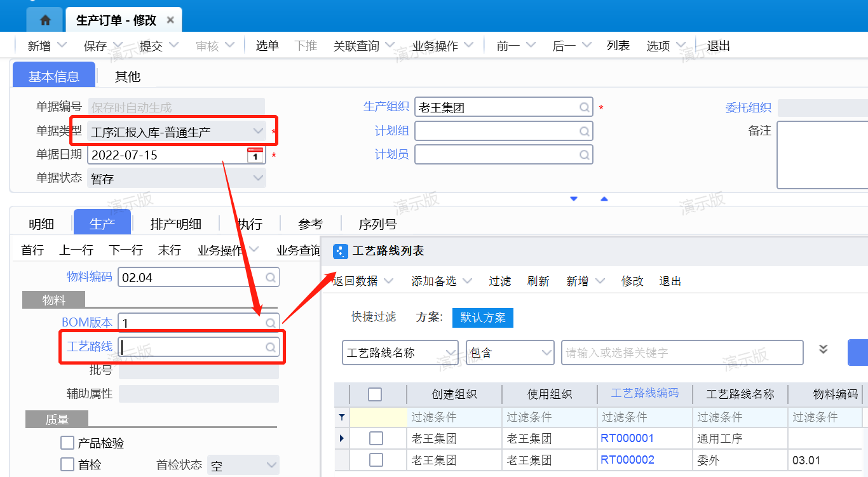Click search icon in 生产组织 field
This screenshot has width=868, height=477.
tap(585, 107)
